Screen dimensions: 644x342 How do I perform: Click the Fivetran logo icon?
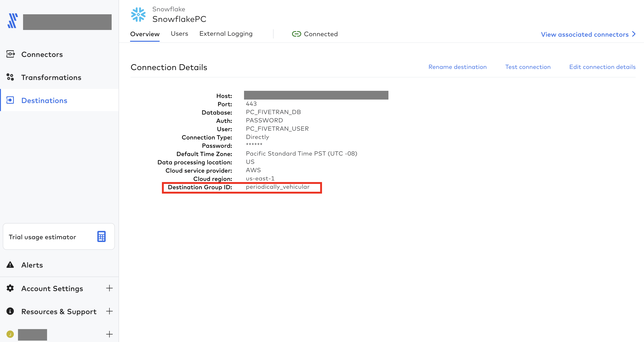tap(12, 21)
